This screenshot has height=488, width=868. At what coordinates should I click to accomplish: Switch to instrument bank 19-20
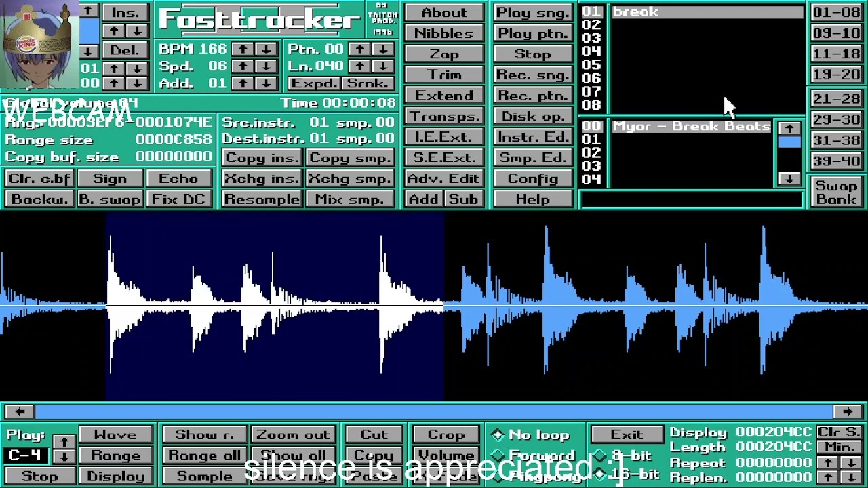836,75
